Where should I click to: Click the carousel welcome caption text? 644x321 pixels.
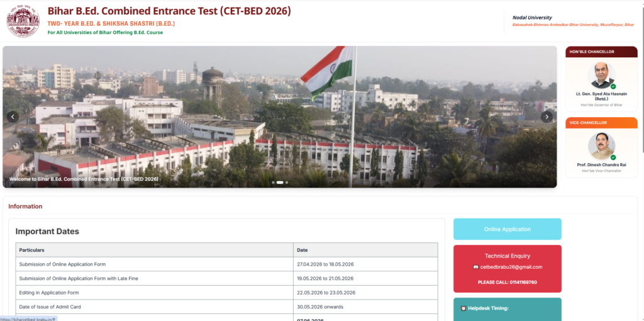point(84,179)
